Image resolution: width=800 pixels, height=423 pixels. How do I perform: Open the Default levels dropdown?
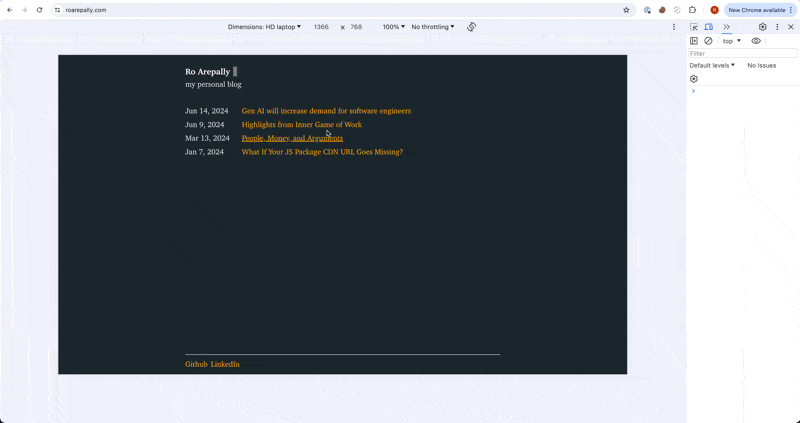[x=712, y=65]
